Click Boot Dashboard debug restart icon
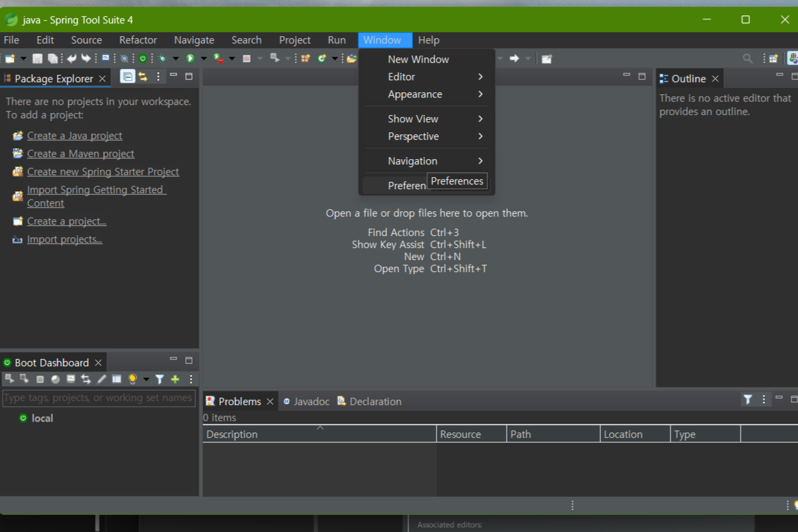Image resolution: width=798 pixels, height=532 pixels. pyautogui.click(x=24, y=378)
